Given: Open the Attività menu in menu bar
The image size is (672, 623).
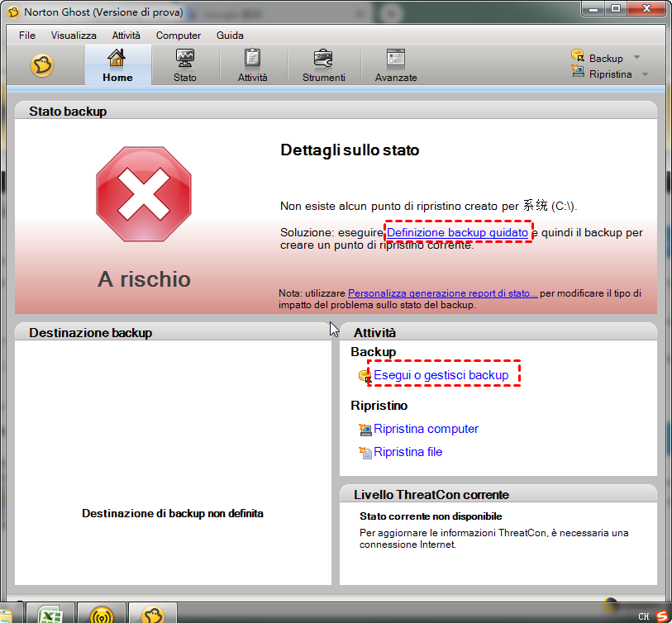Looking at the screenshot, I should pos(126,36).
